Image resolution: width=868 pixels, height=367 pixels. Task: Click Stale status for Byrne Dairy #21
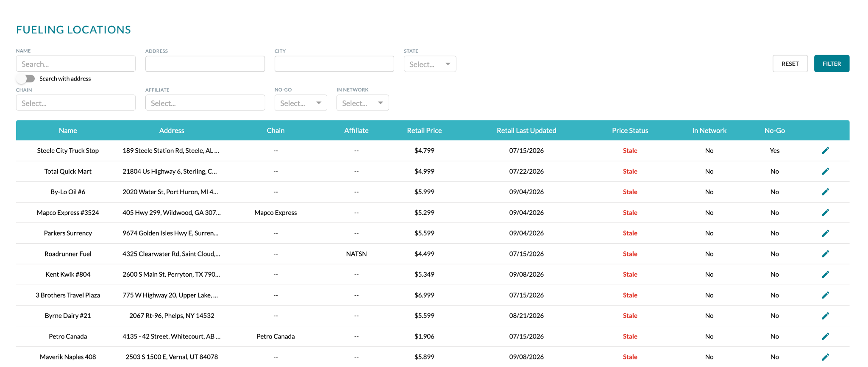630,316
